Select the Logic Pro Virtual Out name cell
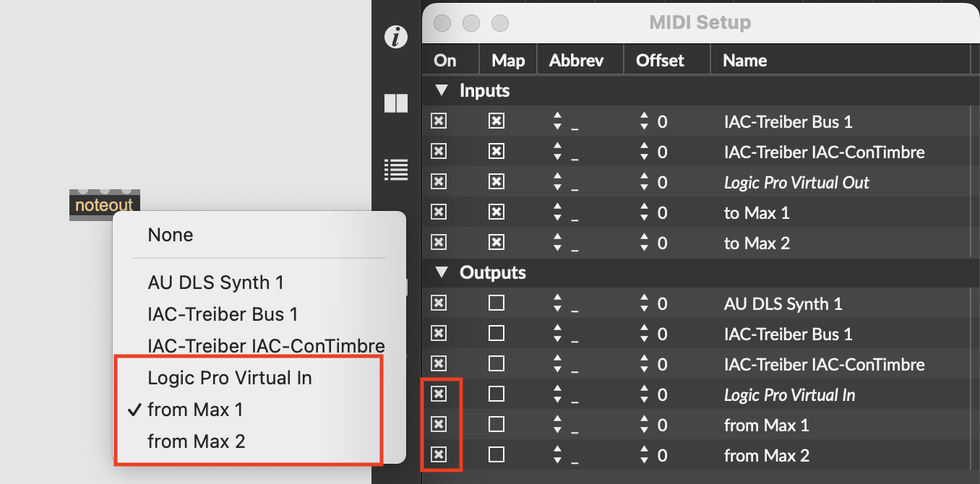The height and width of the screenshot is (484, 980). [x=796, y=183]
